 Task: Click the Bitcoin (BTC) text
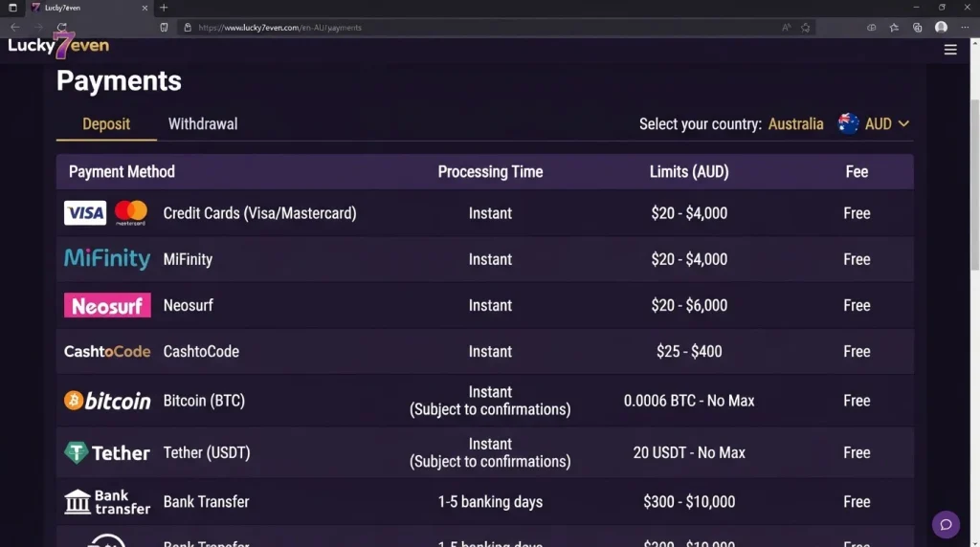tap(204, 401)
